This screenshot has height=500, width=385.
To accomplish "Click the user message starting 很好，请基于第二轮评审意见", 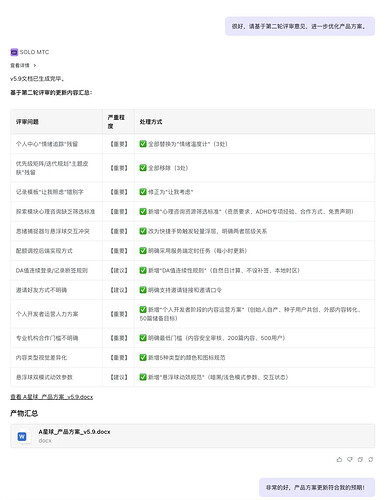I will point(300,26).
